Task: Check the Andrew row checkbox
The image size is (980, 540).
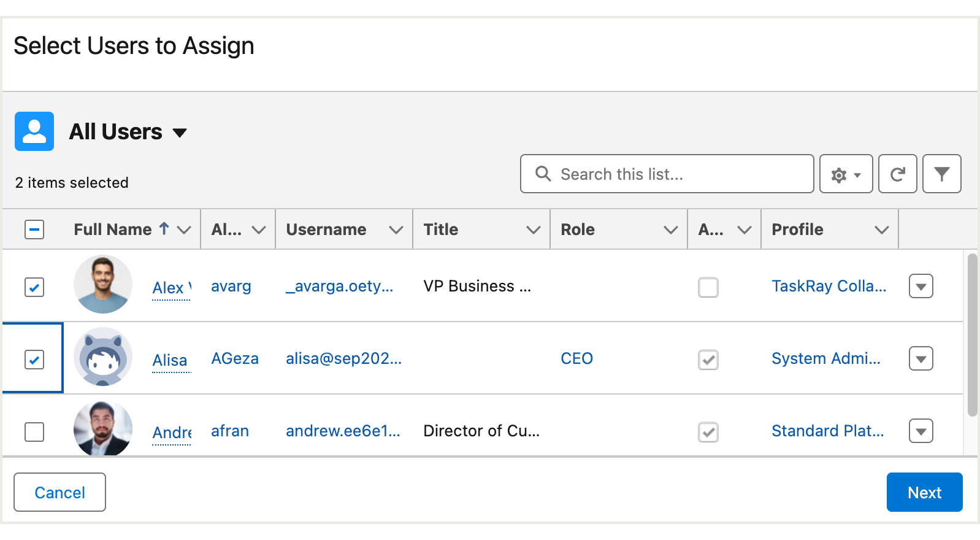Action: coord(34,432)
